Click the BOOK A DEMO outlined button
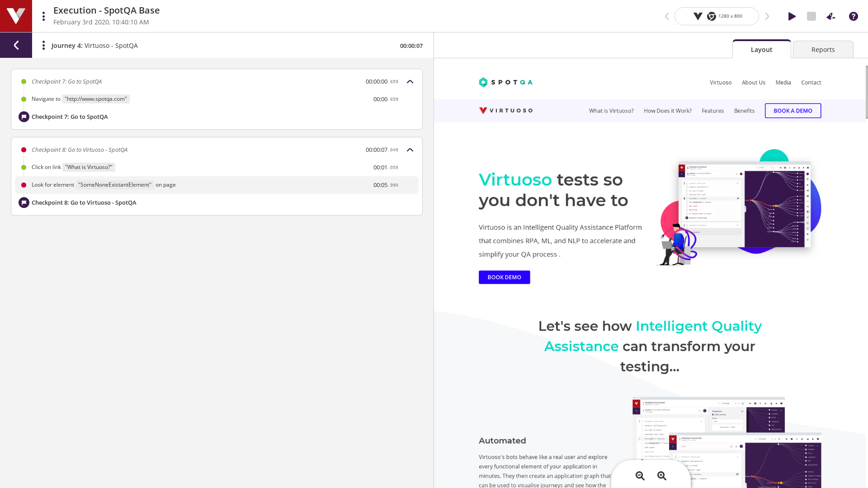Viewport: 868px width, 488px height. point(793,111)
